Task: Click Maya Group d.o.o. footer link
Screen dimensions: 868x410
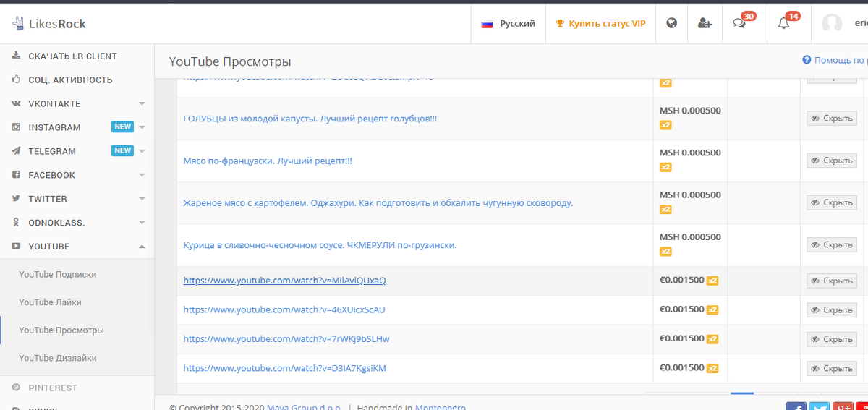Action: [x=305, y=407]
